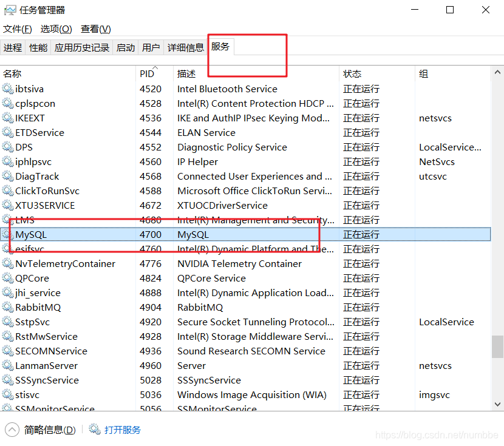Screen dimensions: 504x446
Task: Click the "Diagnostic Policy Service" description
Action: coord(232,147)
